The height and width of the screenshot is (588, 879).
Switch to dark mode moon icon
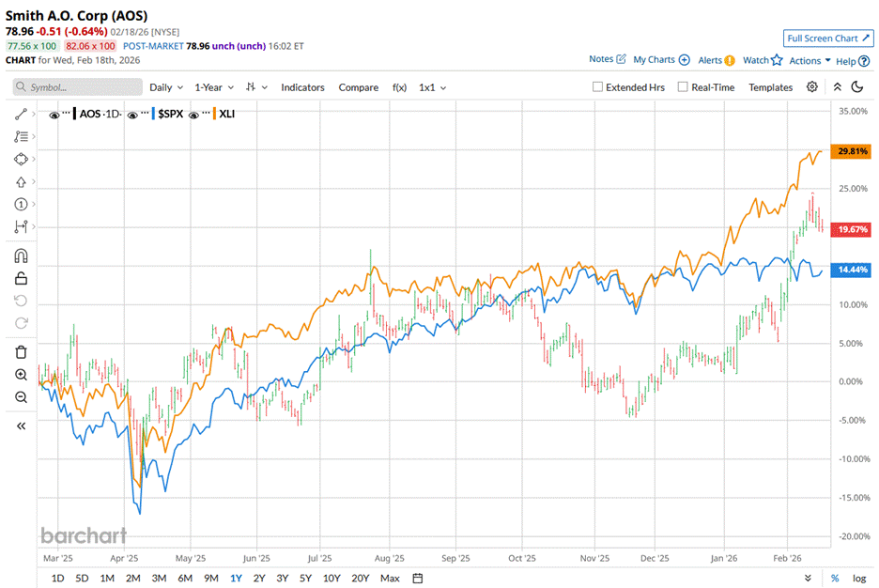coord(857,87)
